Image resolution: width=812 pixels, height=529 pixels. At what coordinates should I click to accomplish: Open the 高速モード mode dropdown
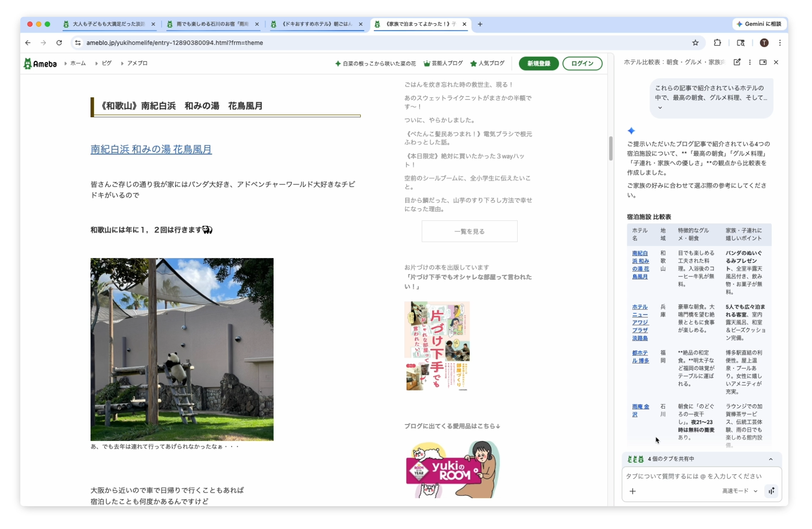point(738,491)
